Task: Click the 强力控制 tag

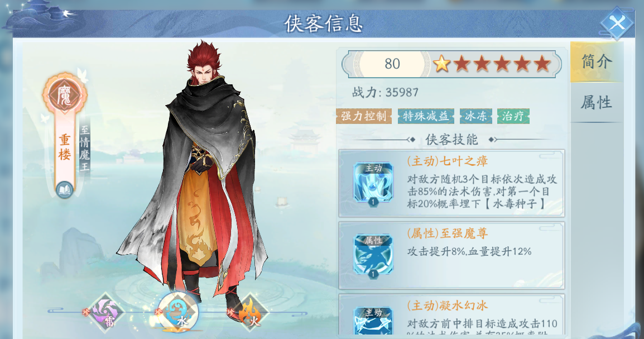Action: pyautogui.click(x=363, y=116)
